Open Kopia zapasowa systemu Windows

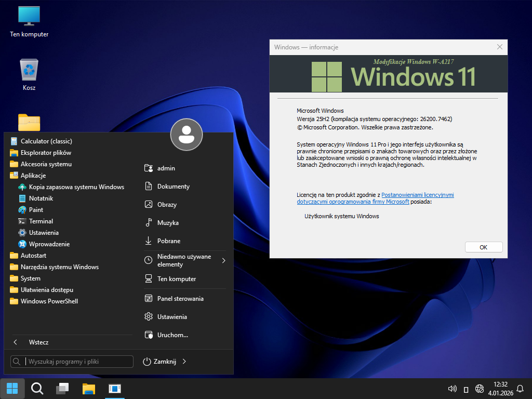pyautogui.click(x=76, y=187)
